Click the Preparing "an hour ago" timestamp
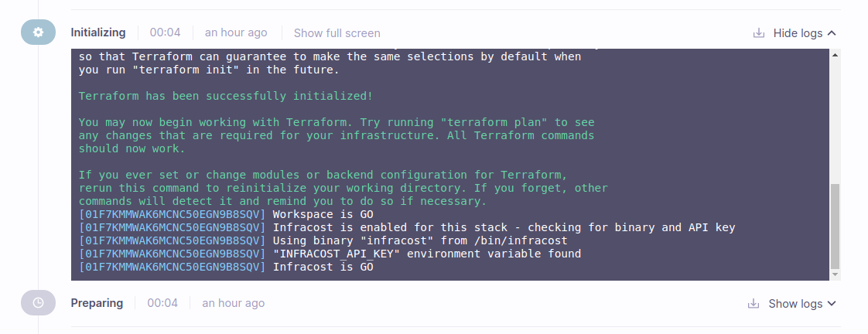The width and height of the screenshot is (868, 334). (234, 303)
